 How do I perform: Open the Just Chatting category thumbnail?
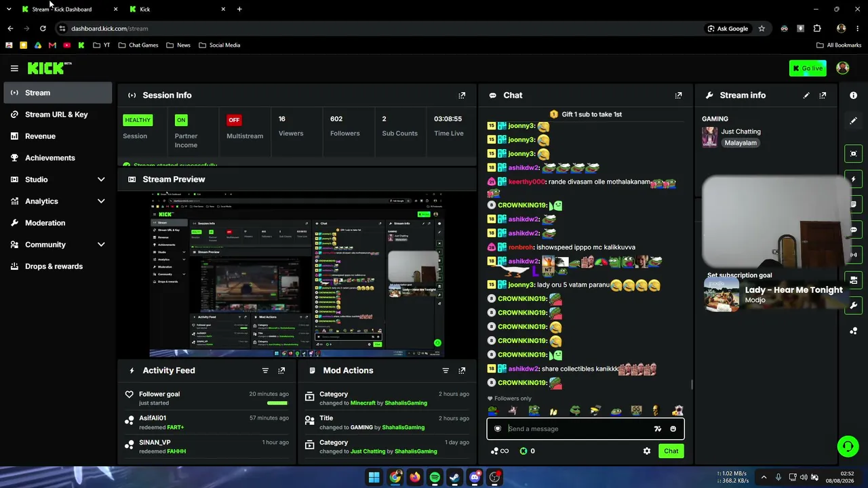(x=709, y=137)
